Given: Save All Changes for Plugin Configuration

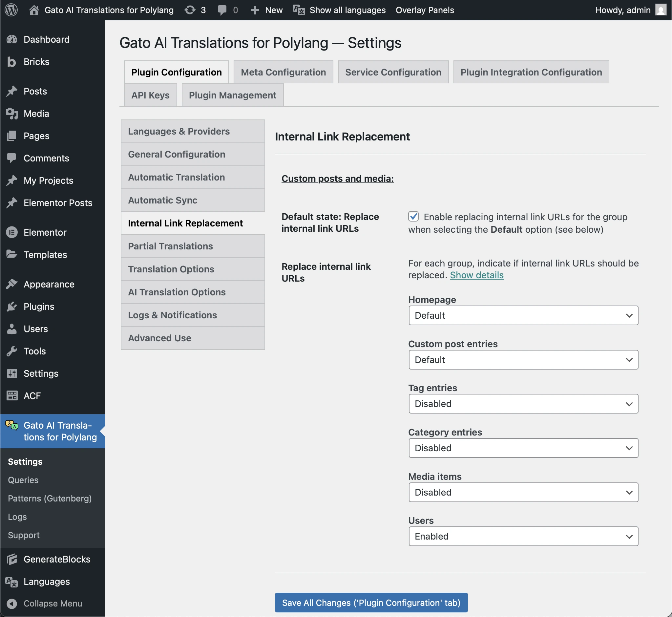Looking at the screenshot, I should click(371, 603).
